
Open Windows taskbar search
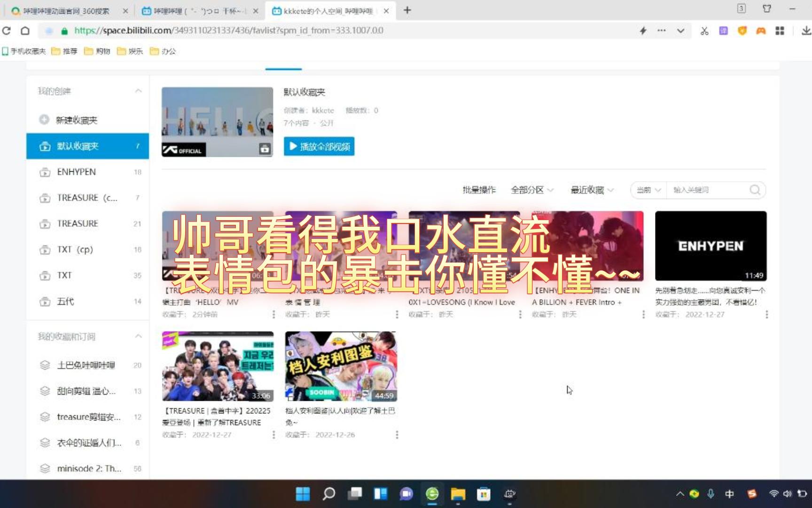pos(329,494)
